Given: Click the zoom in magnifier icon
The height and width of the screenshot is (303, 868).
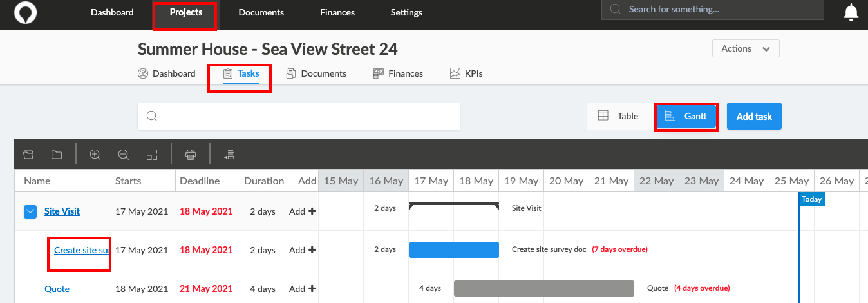Looking at the screenshot, I should coord(95,155).
